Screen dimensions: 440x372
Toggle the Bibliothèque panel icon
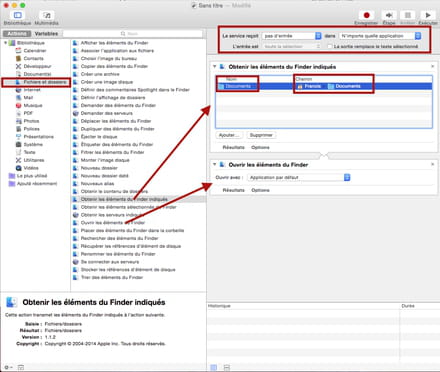(17, 15)
